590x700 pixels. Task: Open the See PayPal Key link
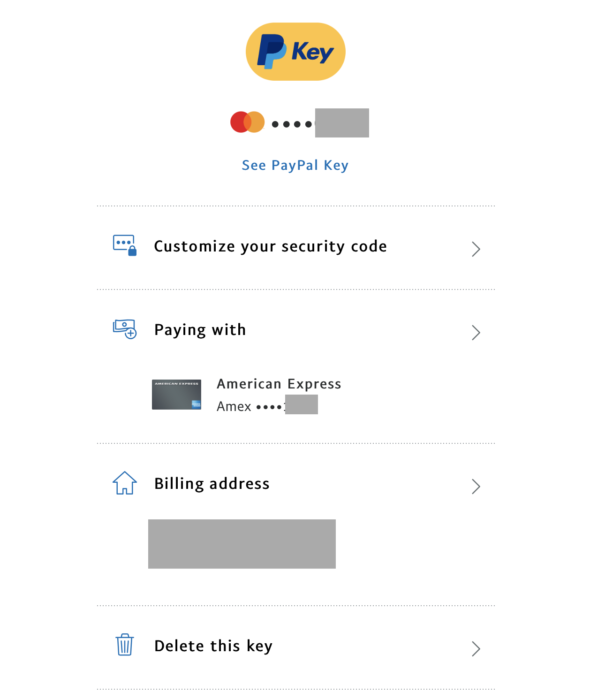[x=295, y=165]
